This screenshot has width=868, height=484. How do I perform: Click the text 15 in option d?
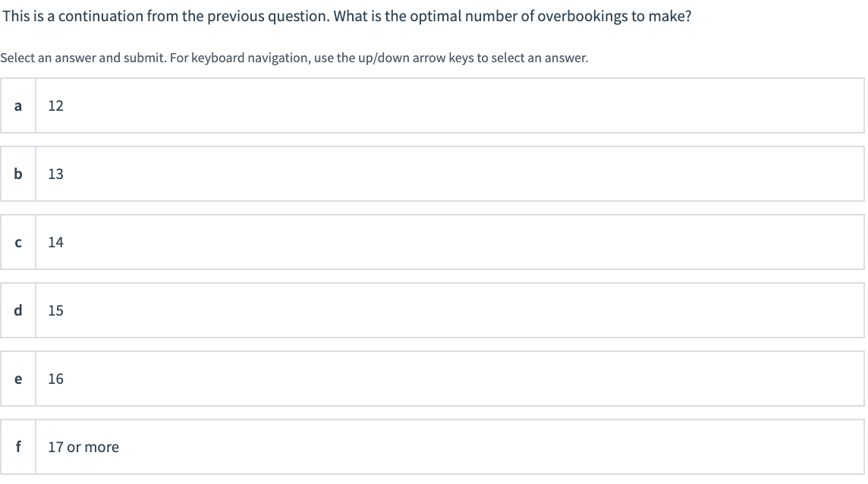[x=54, y=310]
